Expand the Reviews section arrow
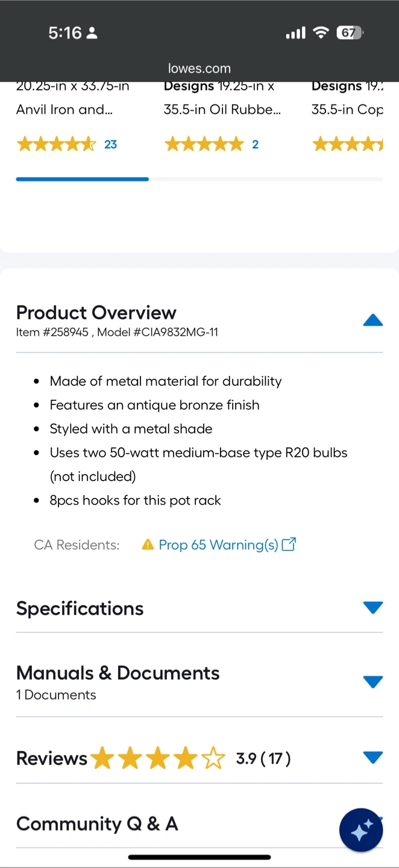The width and height of the screenshot is (399, 868). [372, 758]
